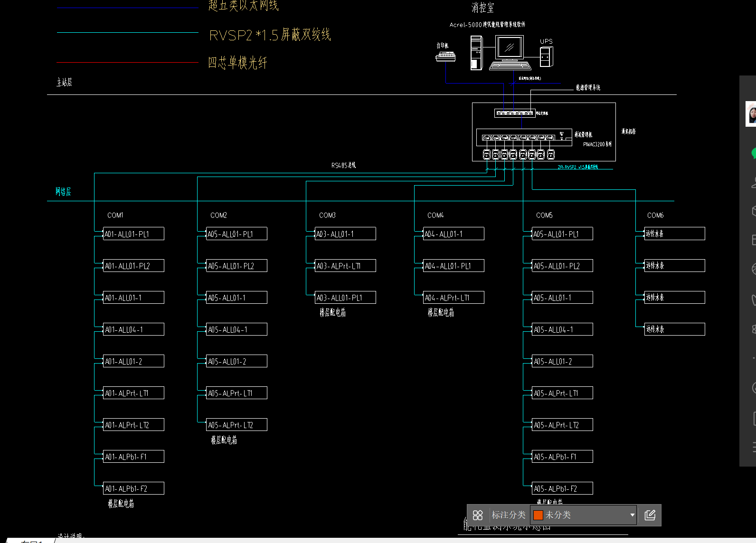This screenshot has width=756, height=543.
Task: Click the four-squares category icon in annotation toolbar
Action: (x=478, y=515)
